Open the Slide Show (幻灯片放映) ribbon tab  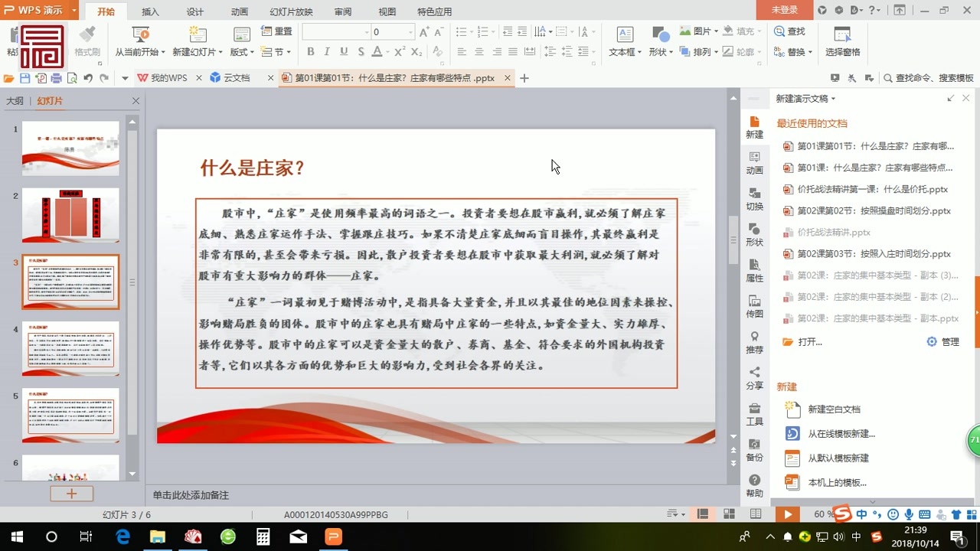point(291,11)
